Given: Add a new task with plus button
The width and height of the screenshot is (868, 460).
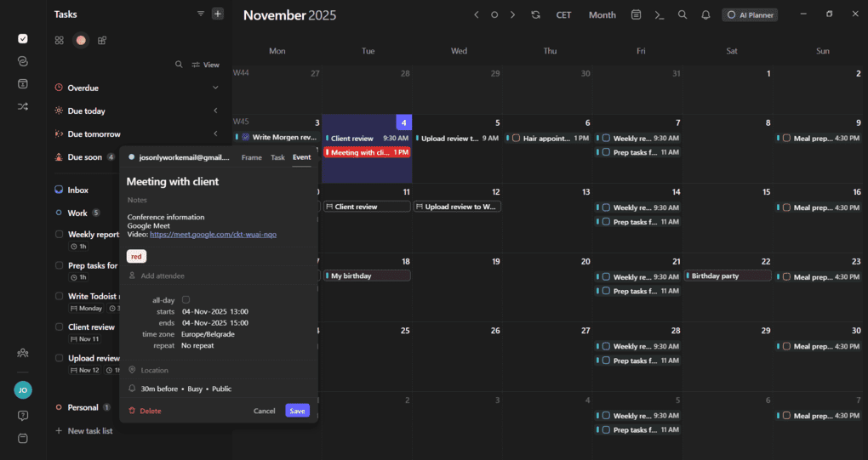Looking at the screenshot, I should click(218, 14).
